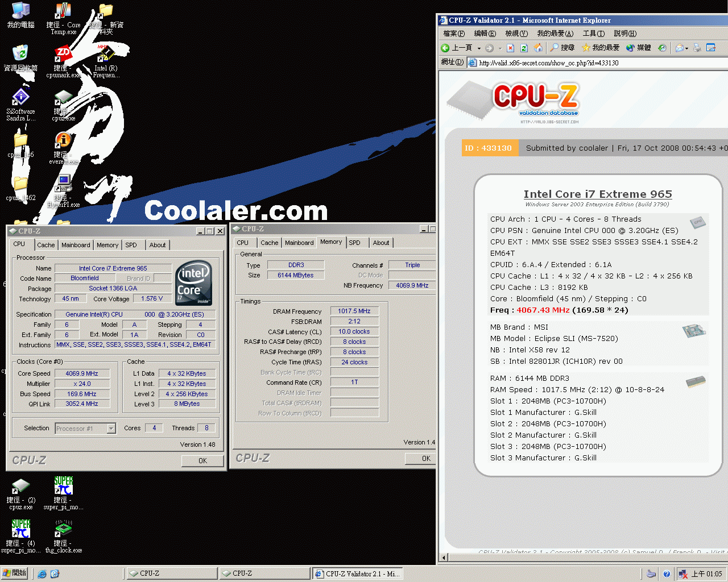Open the IE View menu

pos(516,34)
